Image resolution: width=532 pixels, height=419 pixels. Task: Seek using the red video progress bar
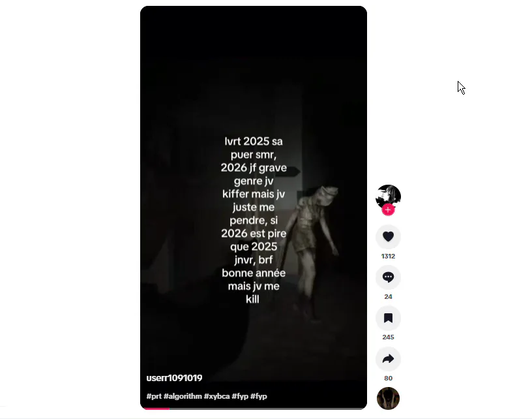pos(254,409)
